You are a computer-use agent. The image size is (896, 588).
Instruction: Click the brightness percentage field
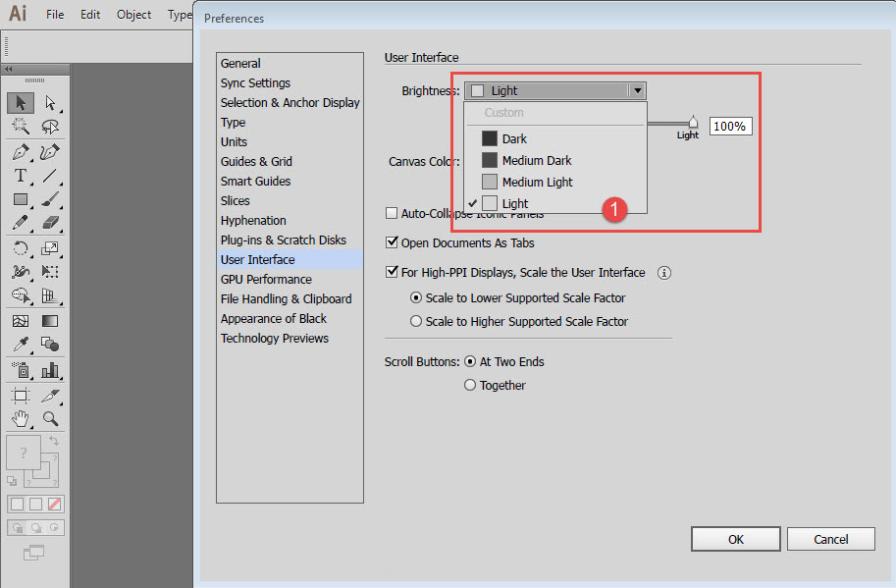coord(730,127)
